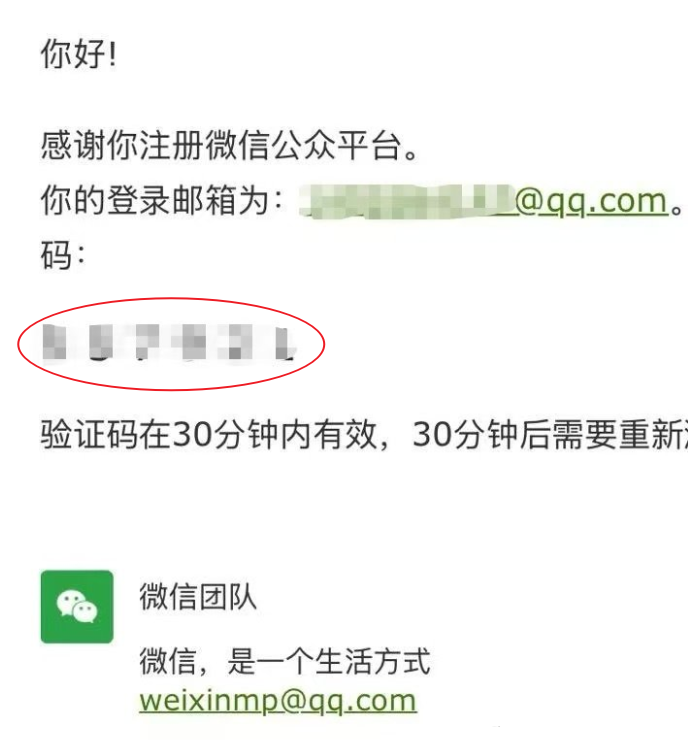Image resolution: width=688 pixels, height=744 pixels.
Task: Click the green WeChat logo icon
Action: pyautogui.click(x=77, y=606)
